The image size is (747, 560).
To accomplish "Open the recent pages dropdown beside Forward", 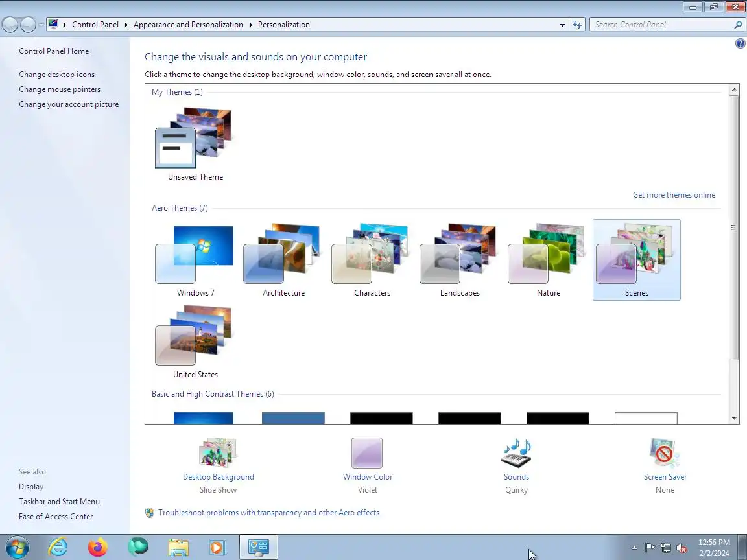I will click(x=41, y=25).
